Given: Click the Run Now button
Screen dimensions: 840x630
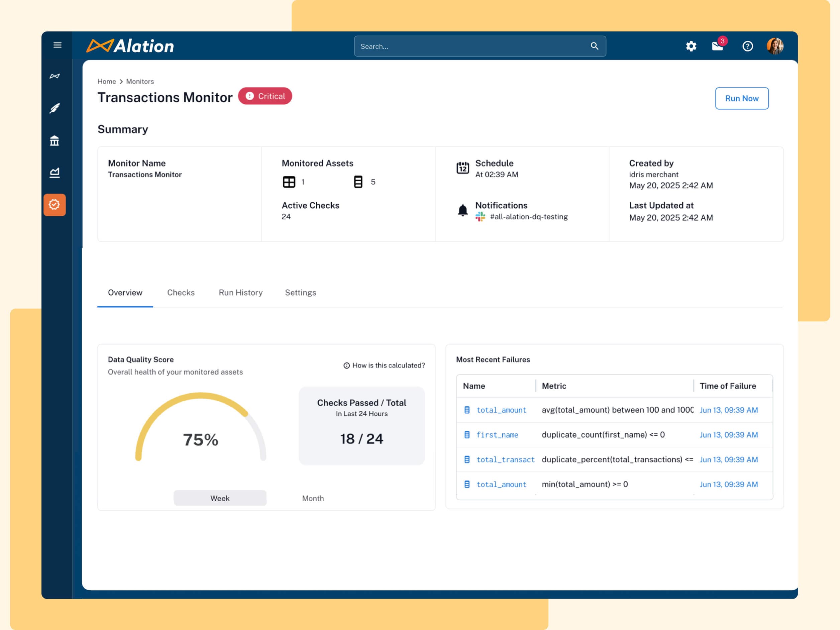Looking at the screenshot, I should pos(741,98).
